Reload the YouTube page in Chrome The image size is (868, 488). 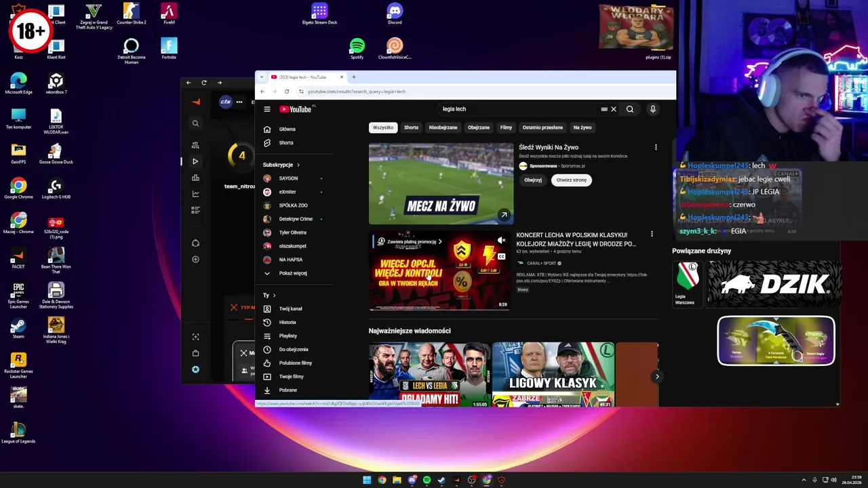[287, 91]
